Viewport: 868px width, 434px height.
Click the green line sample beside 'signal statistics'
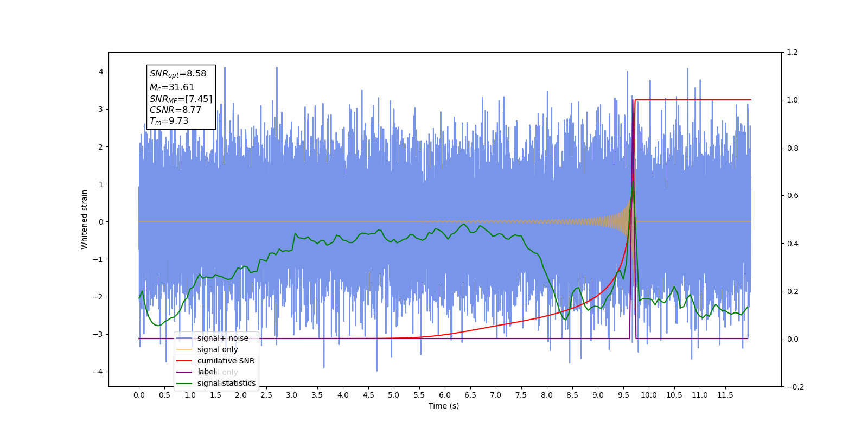click(184, 384)
